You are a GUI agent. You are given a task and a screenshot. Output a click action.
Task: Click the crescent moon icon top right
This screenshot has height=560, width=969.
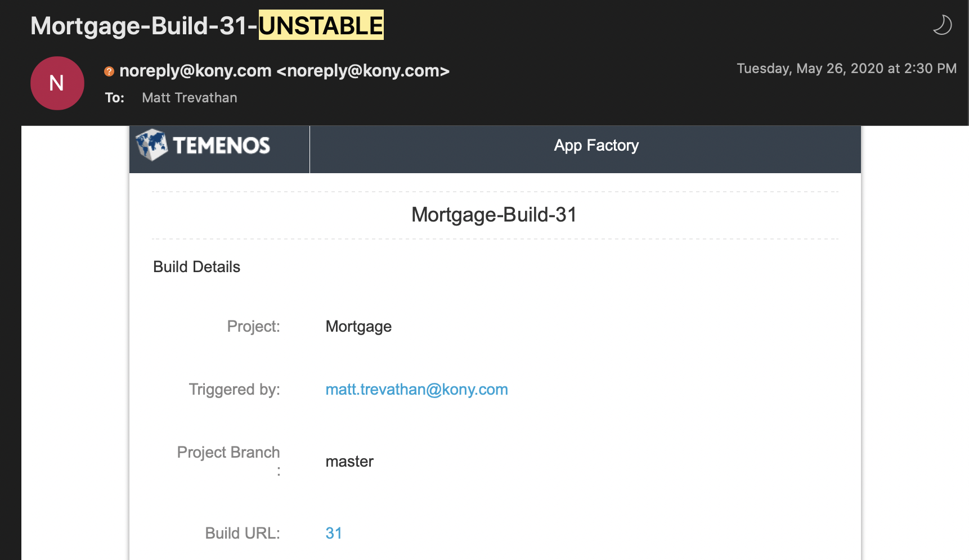[943, 25]
